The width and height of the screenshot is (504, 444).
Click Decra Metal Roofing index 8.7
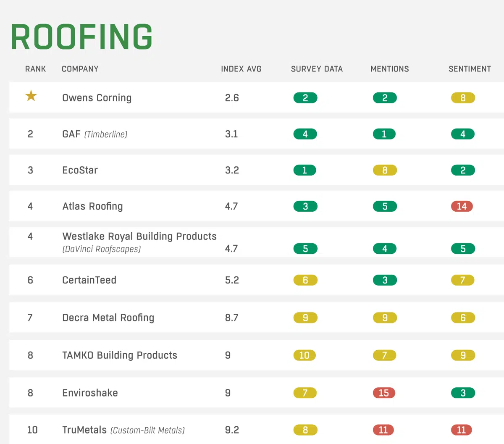(x=231, y=318)
